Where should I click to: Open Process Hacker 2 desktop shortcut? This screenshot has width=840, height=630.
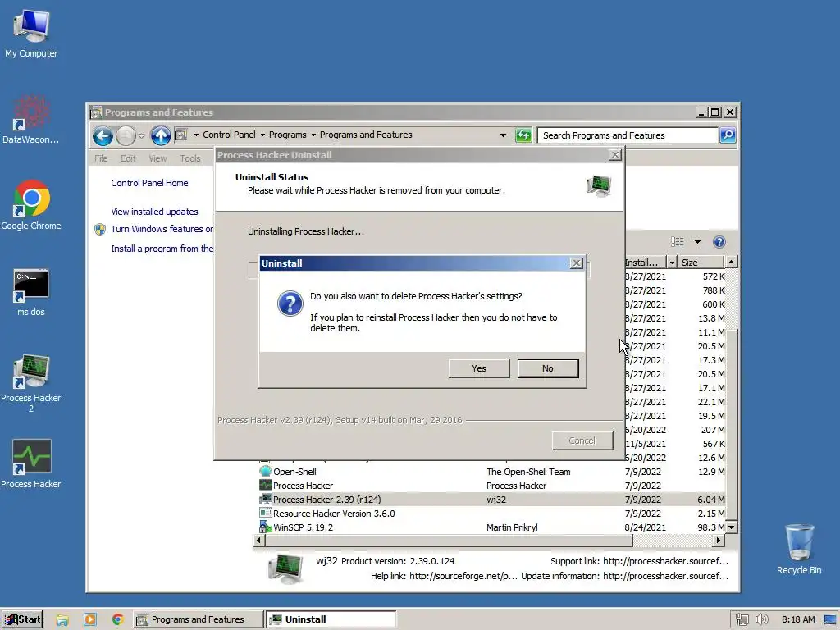31,383
